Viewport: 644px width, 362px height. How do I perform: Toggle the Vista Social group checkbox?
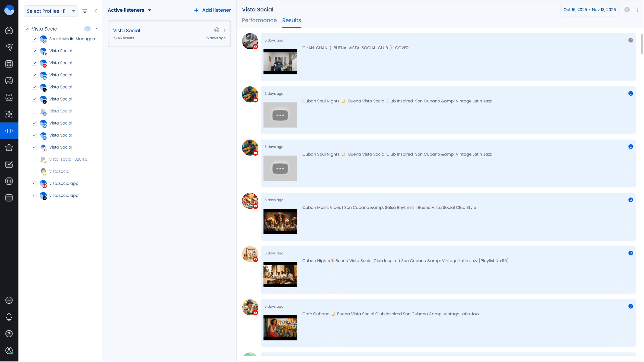[26, 29]
